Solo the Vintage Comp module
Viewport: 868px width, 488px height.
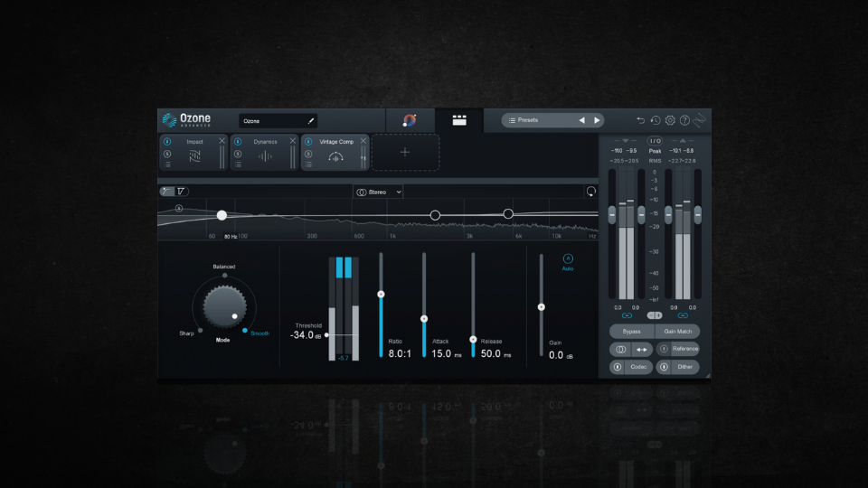click(x=308, y=154)
